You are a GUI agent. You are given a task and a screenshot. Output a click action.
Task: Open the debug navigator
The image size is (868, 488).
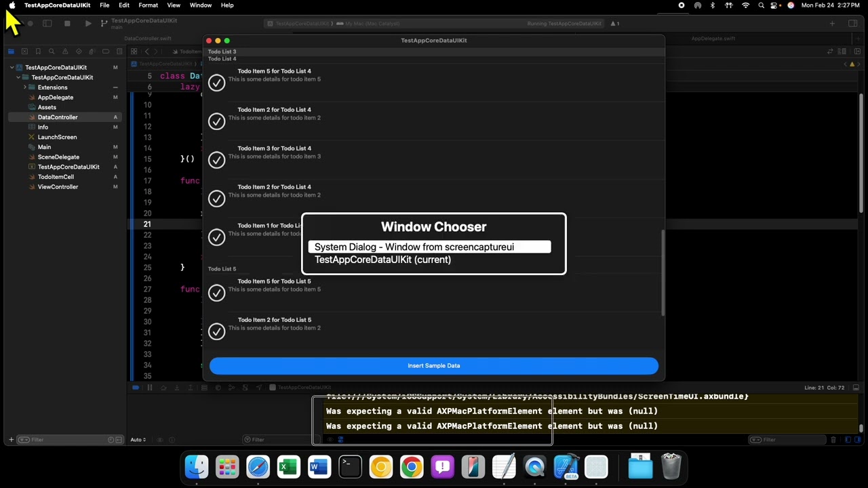(92, 52)
